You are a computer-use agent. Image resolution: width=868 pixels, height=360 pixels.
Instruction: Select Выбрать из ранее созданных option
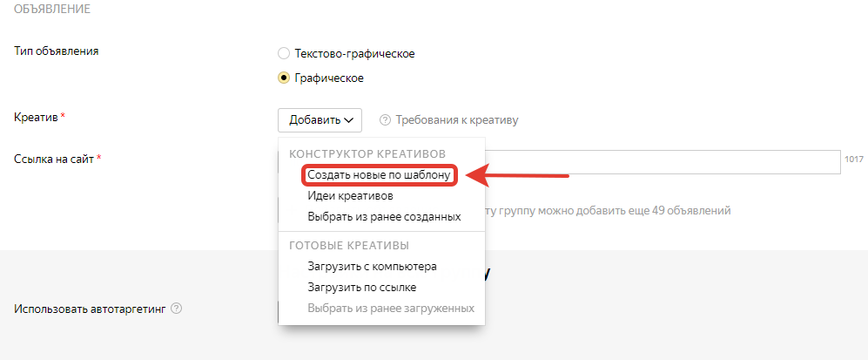[x=384, y=216]
